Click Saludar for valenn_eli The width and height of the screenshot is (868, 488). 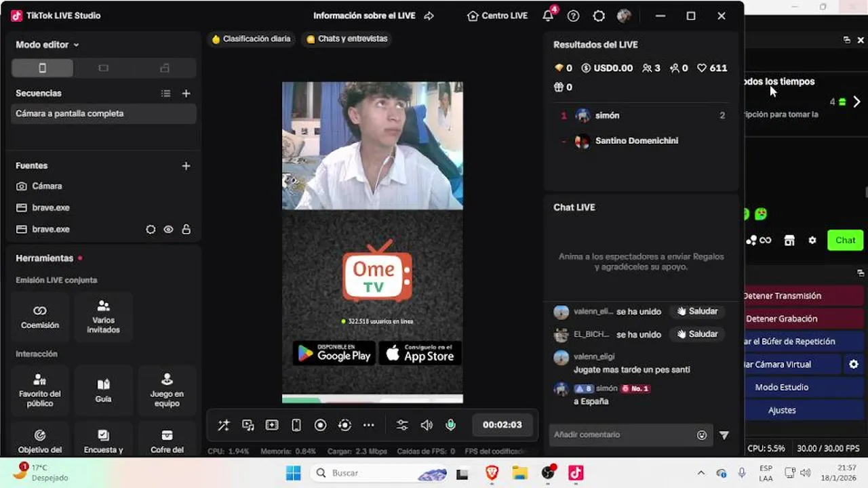click(696, 312)
